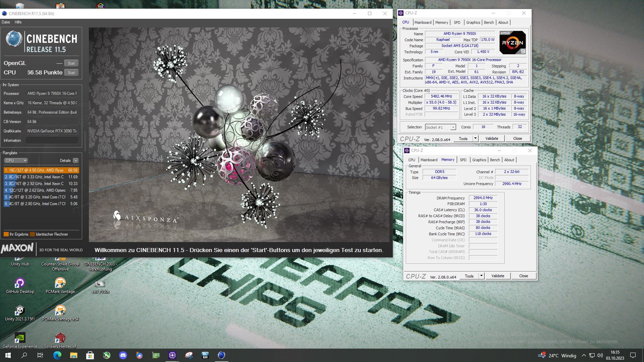The height and width of the screenshot is (362, 644).
Task: Open Bench tab in upper CPU-Z window
Action: pyautogui.click(x=489, y=22)
